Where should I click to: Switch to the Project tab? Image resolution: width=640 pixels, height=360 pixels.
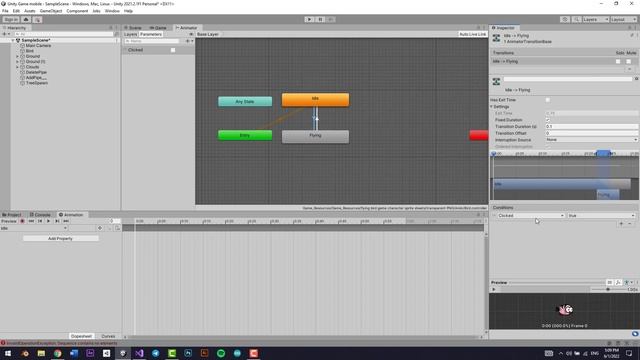point(12,215)
